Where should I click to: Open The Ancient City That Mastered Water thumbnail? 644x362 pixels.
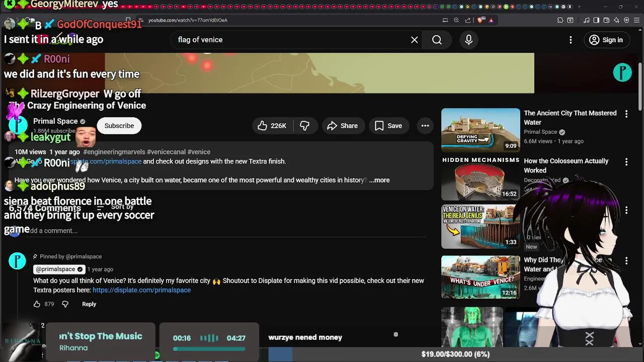pyautogui.click(x=480, y=130)
